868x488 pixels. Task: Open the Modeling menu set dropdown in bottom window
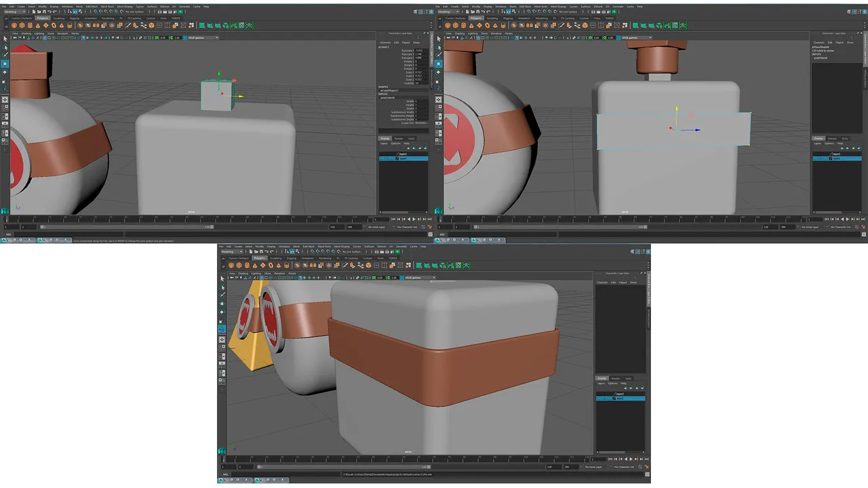(232, 251)
